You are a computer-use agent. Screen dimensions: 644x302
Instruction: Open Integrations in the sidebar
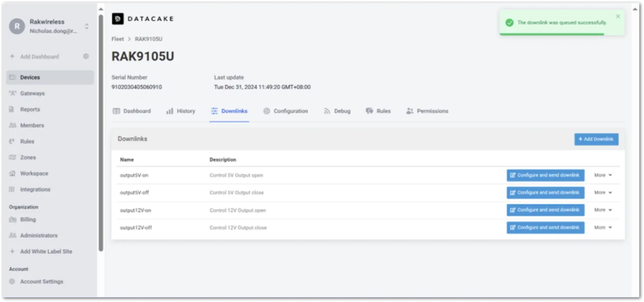(35, 189)
